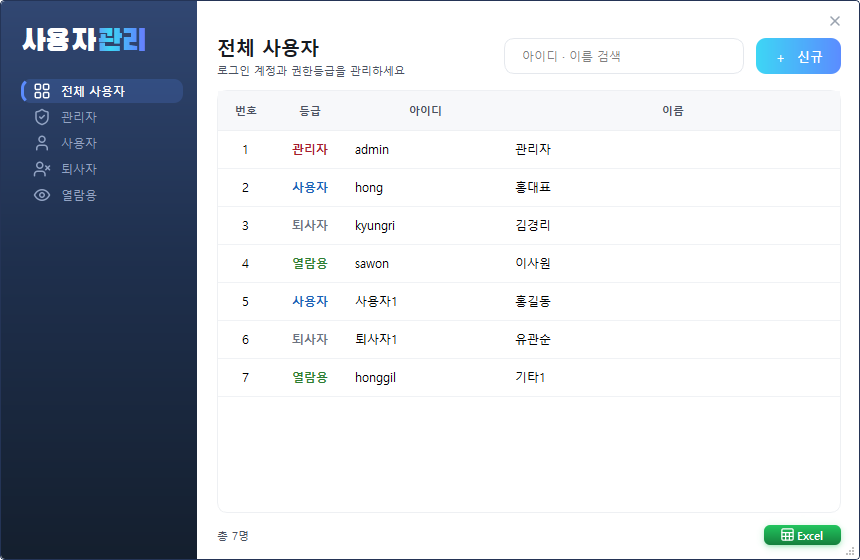
Task: Focus the 아이디 · 이름 검색 field
Action: click(x=624, y=56)
